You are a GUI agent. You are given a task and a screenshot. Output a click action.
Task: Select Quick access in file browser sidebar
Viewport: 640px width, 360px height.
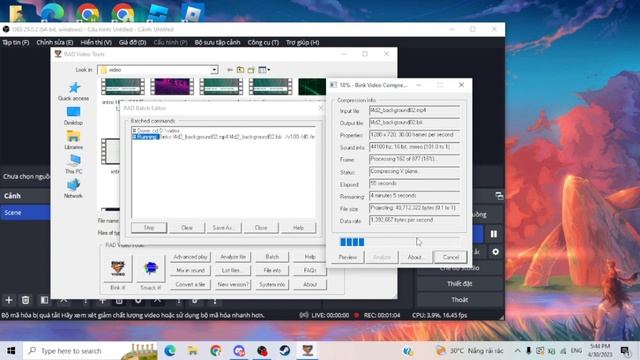73,91
